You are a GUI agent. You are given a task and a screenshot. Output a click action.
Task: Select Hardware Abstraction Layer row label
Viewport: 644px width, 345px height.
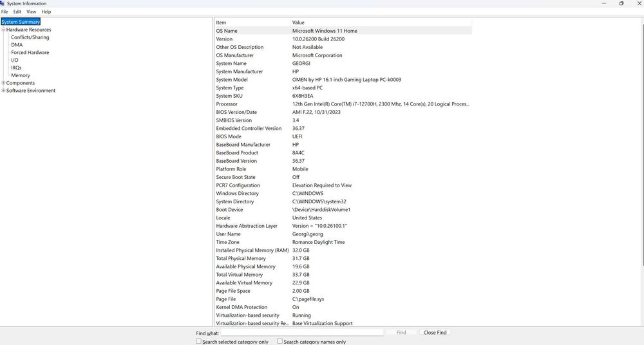tap(247, 226)
